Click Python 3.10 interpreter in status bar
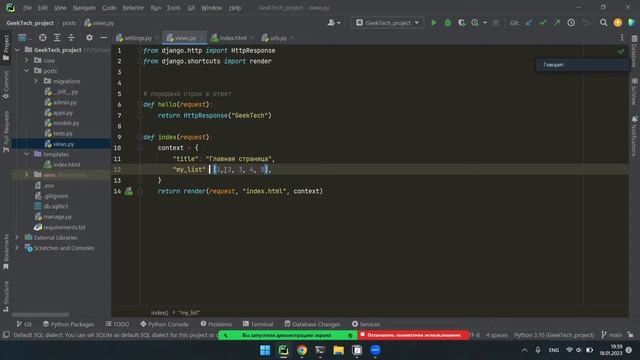This screenshot has width=640, height=360. 554,335
